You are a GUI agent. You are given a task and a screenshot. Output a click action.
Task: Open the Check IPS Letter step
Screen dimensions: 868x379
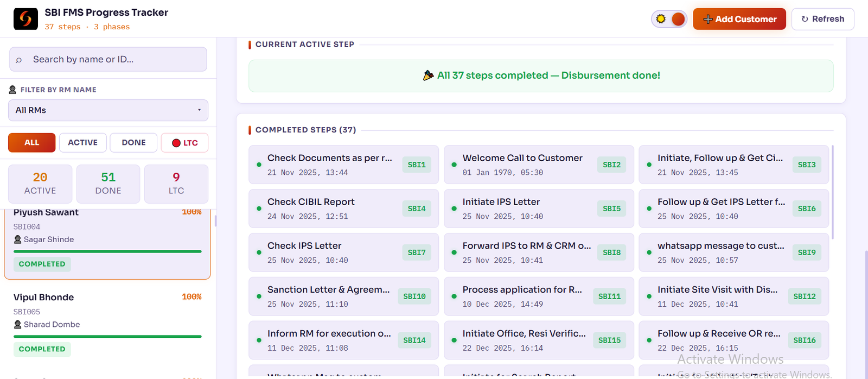click(x=343, y=252)
